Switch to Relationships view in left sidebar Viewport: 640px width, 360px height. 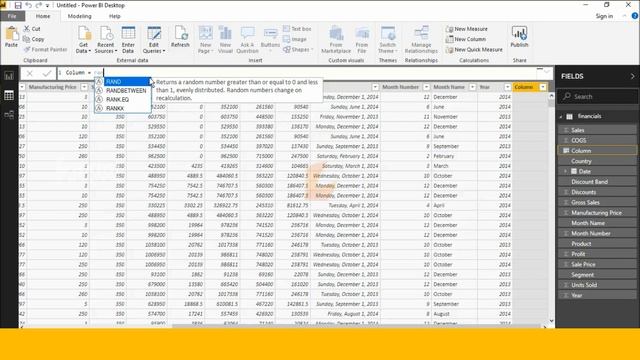(9, 115)
